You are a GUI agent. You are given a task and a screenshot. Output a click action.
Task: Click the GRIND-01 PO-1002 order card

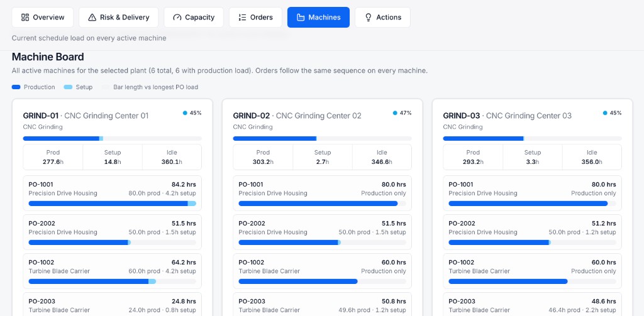click(x=112, y=271)
